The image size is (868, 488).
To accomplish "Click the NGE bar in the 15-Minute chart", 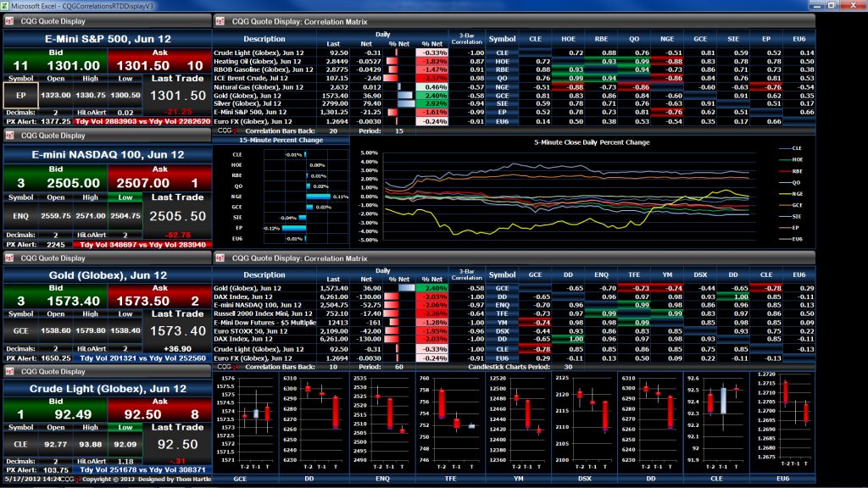I will click(319, 197).
